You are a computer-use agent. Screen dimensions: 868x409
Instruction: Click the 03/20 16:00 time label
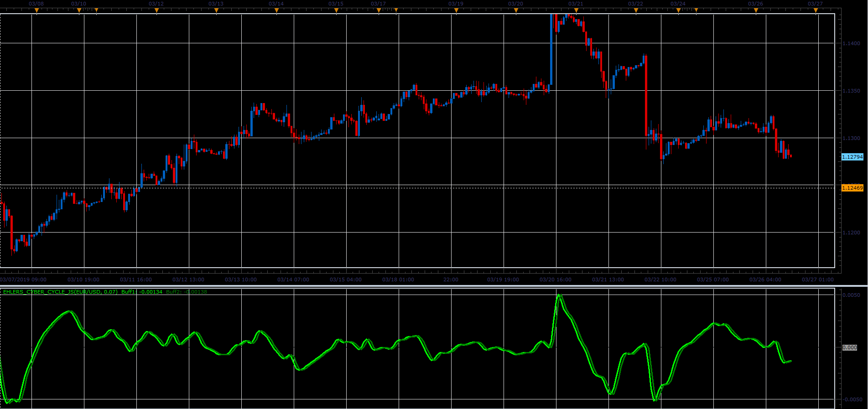click(556, 280)
